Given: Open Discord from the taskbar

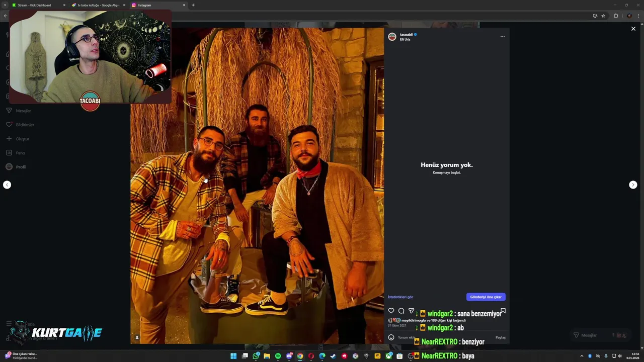Looking at the screenshot, I should pyautogui.click(x=289, y=356).
